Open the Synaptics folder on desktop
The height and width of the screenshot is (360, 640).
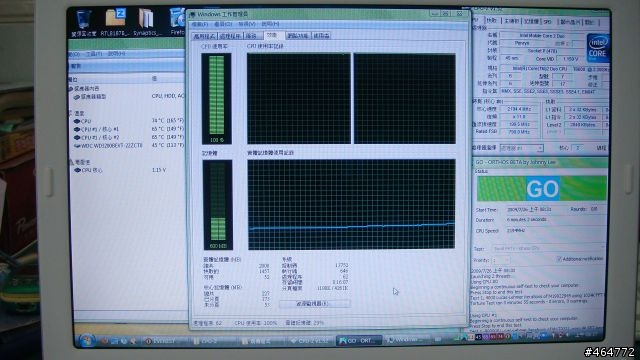[x=146, y=22]
